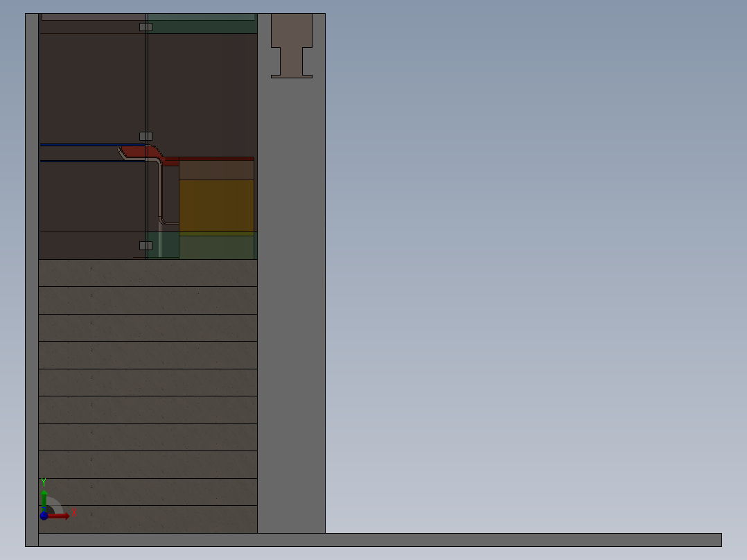Select the topmost bolt fastener
Screen dimensions: 747x560
click(146, 28)
